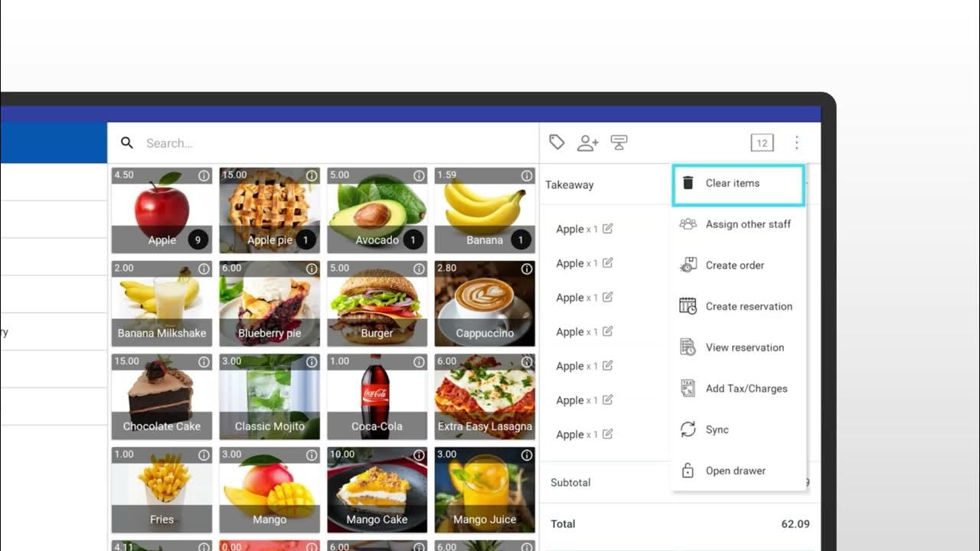
Task: Select Clear items from the menu
Action: (x=738, y=184)
